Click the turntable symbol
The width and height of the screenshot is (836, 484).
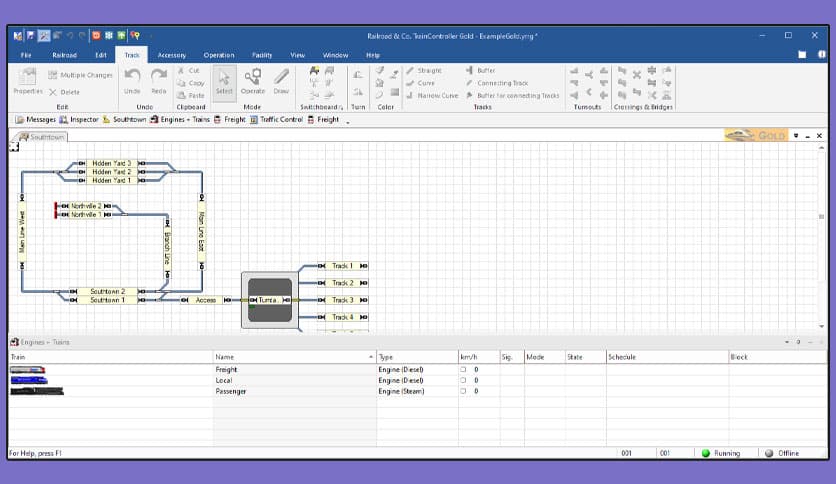tap(270, 300)
